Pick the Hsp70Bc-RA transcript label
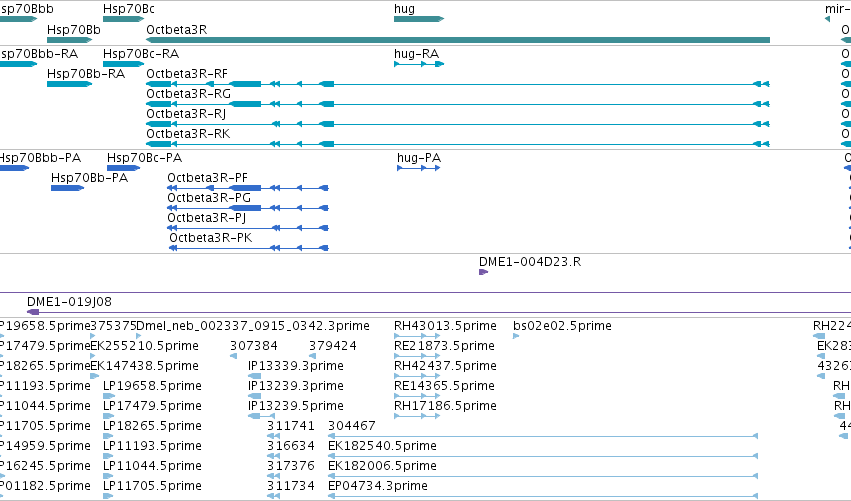Viewport: 851px width, 501px height. pyautogui.click(x=141, y=54)
